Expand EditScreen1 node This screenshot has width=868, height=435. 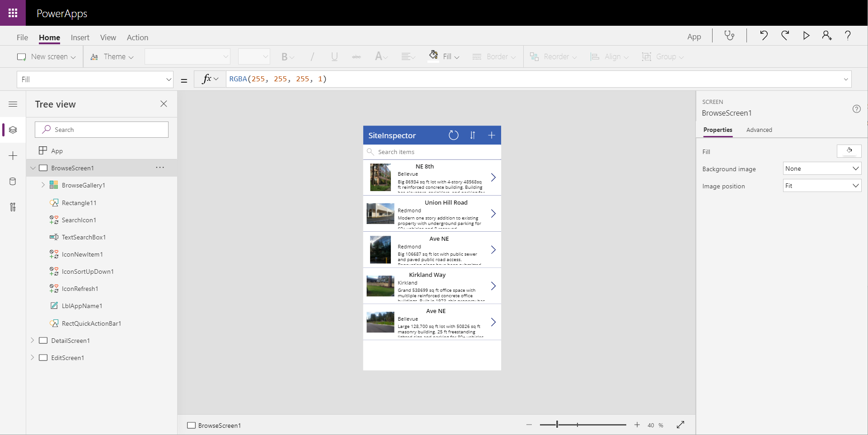tap(33, 357)
